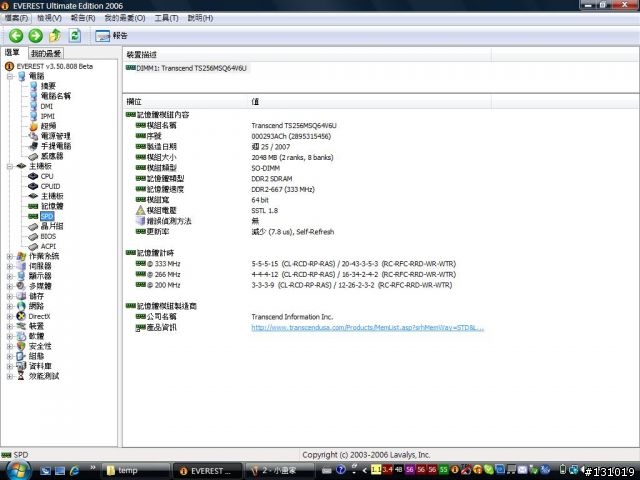Select the 手提電腦 laptop icon
This screenshot has height=480, width=640.
(x=33, y=146)
